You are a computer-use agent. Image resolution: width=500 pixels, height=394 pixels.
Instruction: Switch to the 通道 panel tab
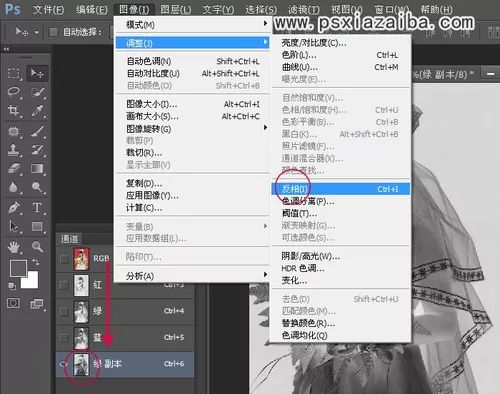click(69, 239)
